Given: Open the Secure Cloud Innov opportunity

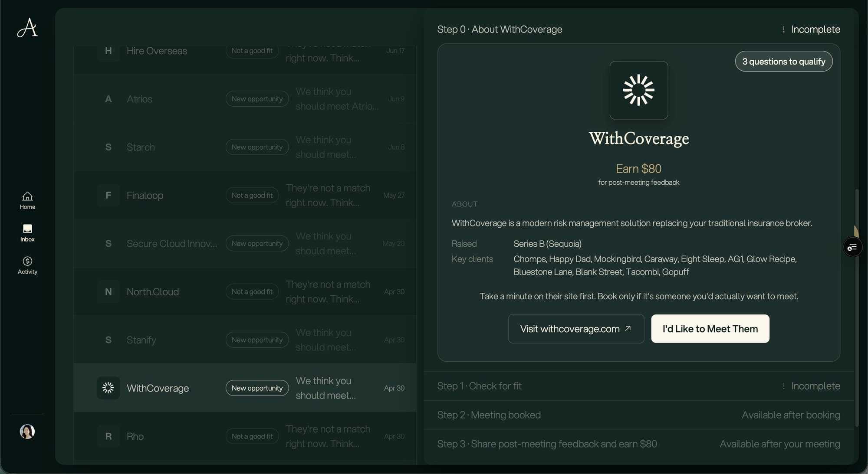Looking at the screenshot, I should (245, 243).
